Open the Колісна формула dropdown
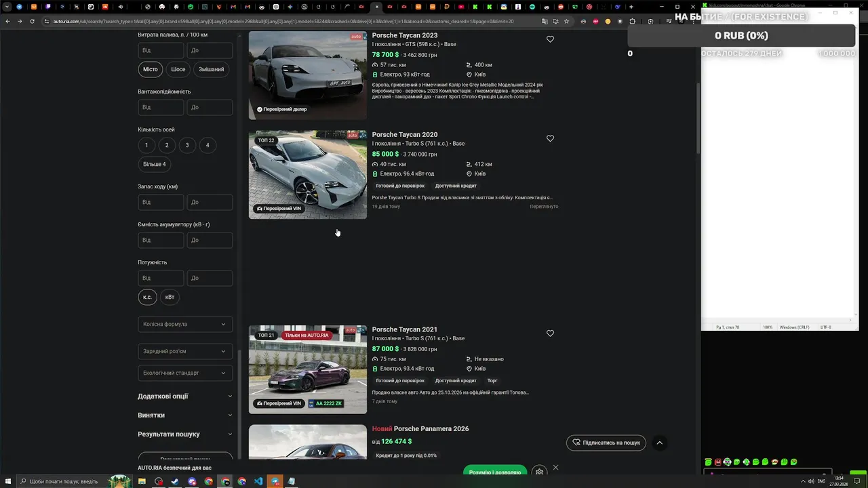Viewport: 868px width, 488px height. point(185,324)
